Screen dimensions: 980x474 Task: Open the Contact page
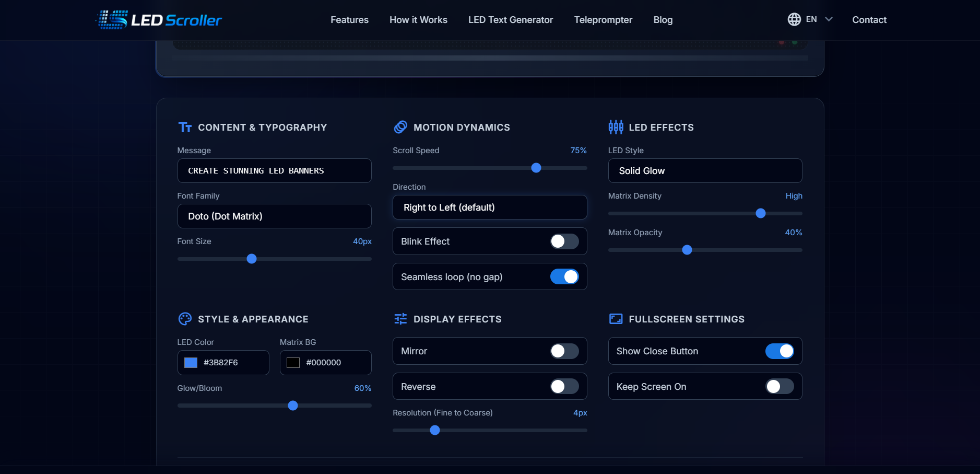click(869, 20)
